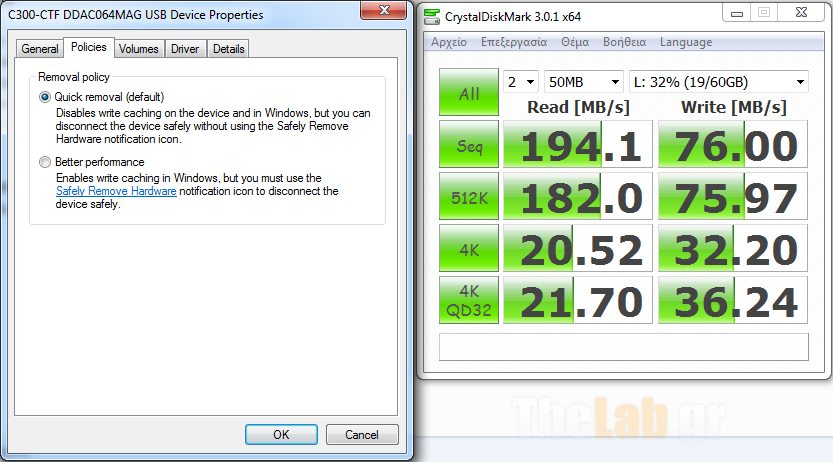Image resolution: width=833 pixels, height=462 pixels.
Task: Open the 50MB test size dropdown
Action: click(584, 82)
